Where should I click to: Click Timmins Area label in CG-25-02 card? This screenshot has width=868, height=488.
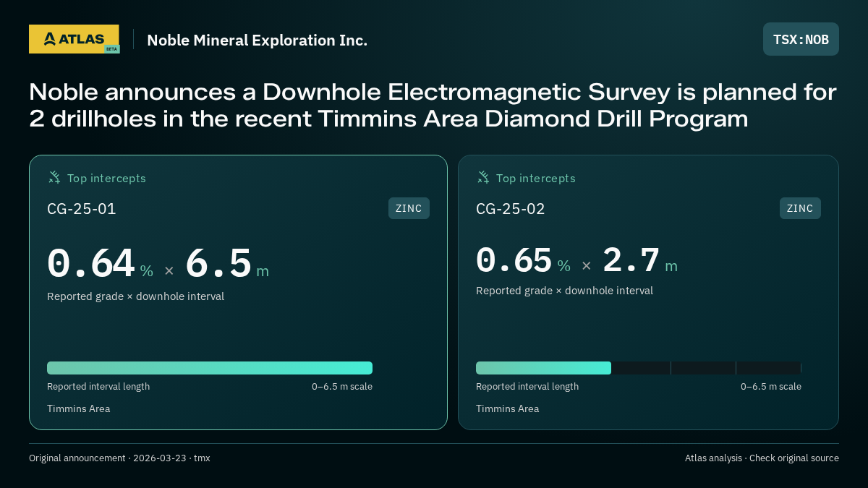point(508,408)
